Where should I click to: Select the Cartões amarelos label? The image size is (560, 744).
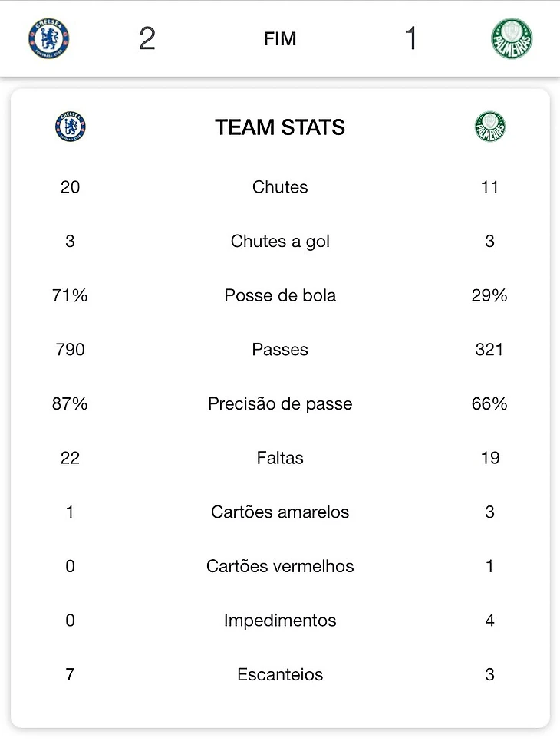click(x=280, y=512)
